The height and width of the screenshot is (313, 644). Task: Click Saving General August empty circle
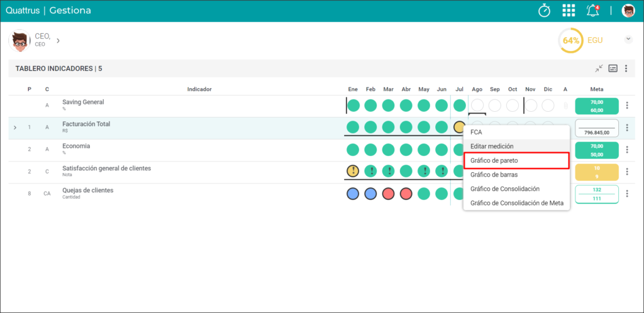point(477,106)
